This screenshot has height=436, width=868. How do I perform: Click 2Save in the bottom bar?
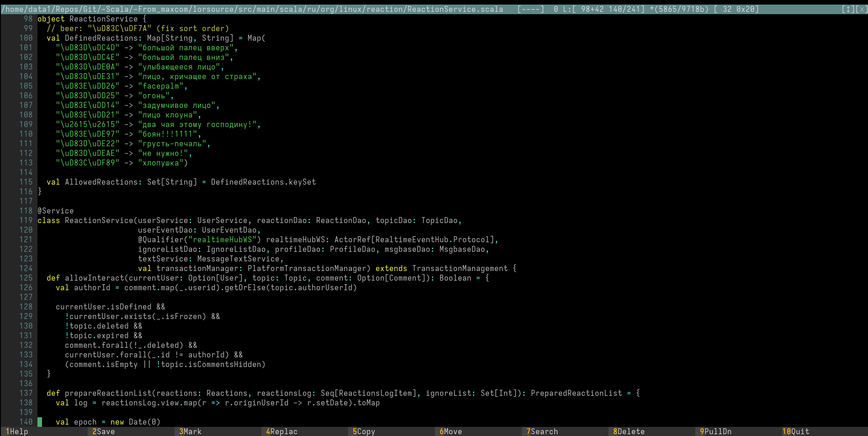click(103, 431)
